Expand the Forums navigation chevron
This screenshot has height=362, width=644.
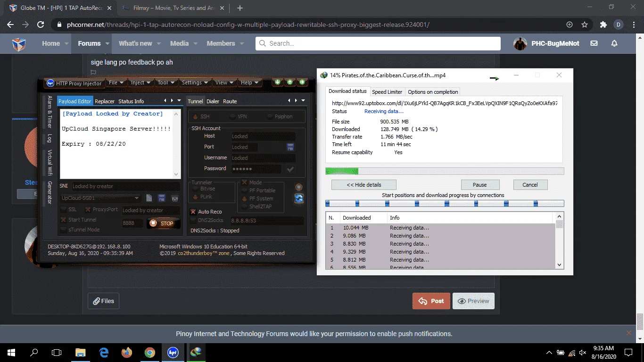pyautogui.click(x=107, y=43)
